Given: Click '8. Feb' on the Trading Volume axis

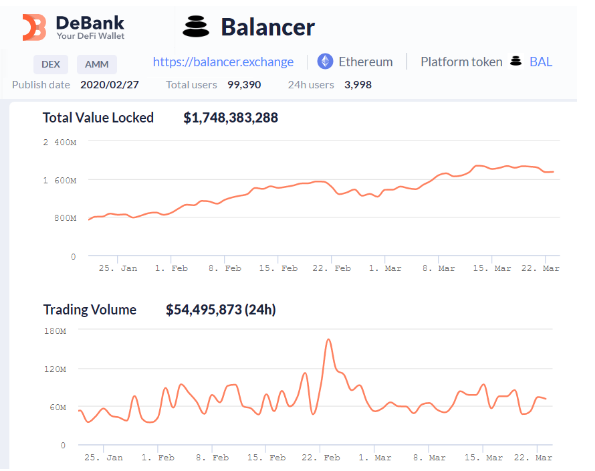Looking at the screenshot, I should coord(212,458).
